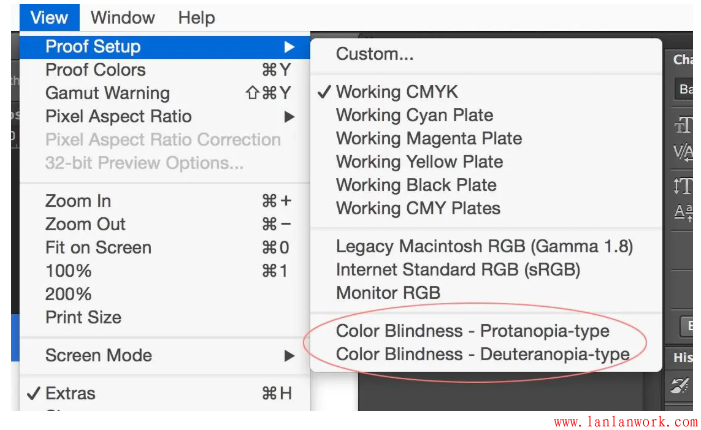
Task: Choose Color Blindness - Protanopia-type proof
Action: (472, 331)
